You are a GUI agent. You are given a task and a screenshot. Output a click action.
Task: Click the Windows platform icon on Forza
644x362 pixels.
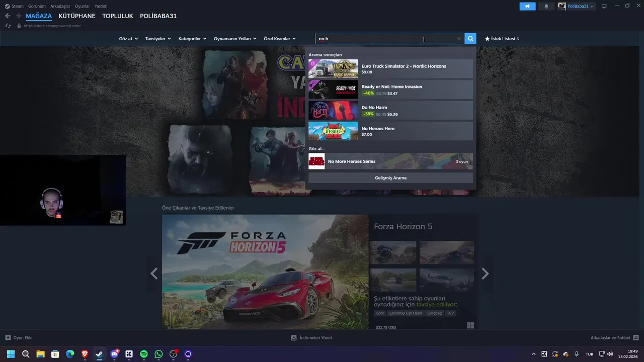pos(470,325)
